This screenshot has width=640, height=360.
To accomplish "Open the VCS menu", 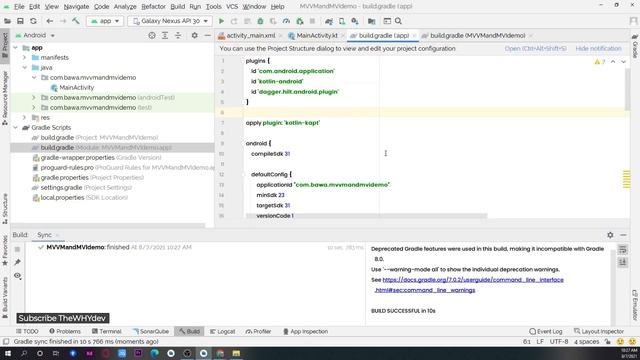I will point(232,7).
